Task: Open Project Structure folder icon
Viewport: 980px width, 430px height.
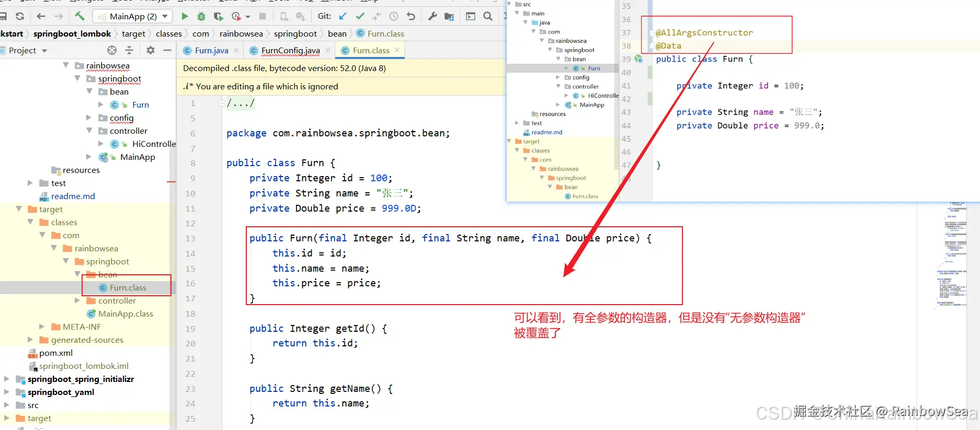Action: tap(449, 16)
